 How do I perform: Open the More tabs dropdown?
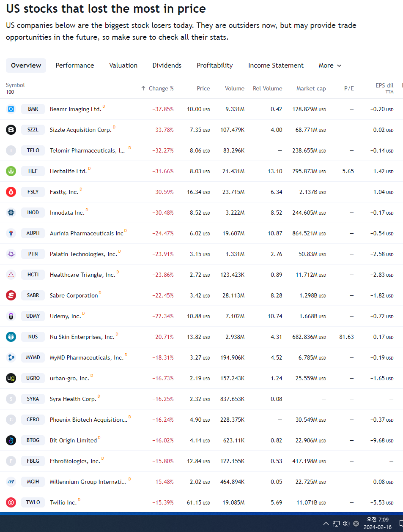point(330,65)
